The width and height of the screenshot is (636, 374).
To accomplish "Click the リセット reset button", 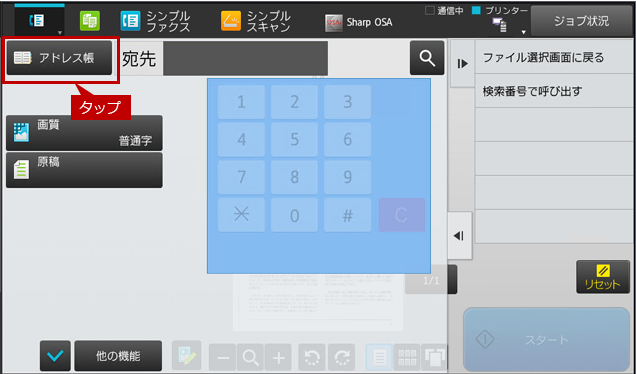I will [603, 277].
